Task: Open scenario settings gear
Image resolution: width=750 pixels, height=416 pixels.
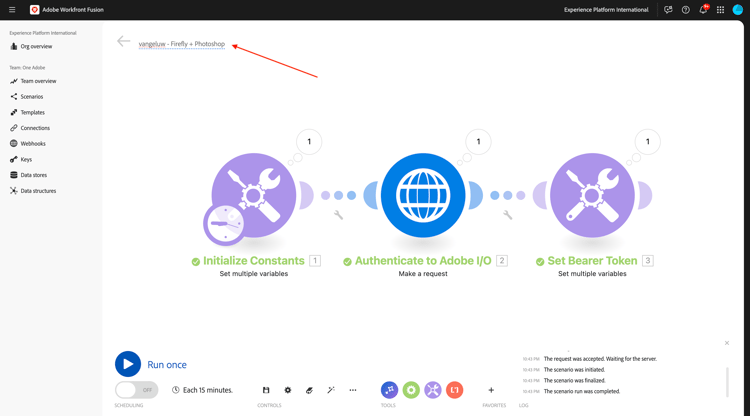Action: [x=287, y=390]
